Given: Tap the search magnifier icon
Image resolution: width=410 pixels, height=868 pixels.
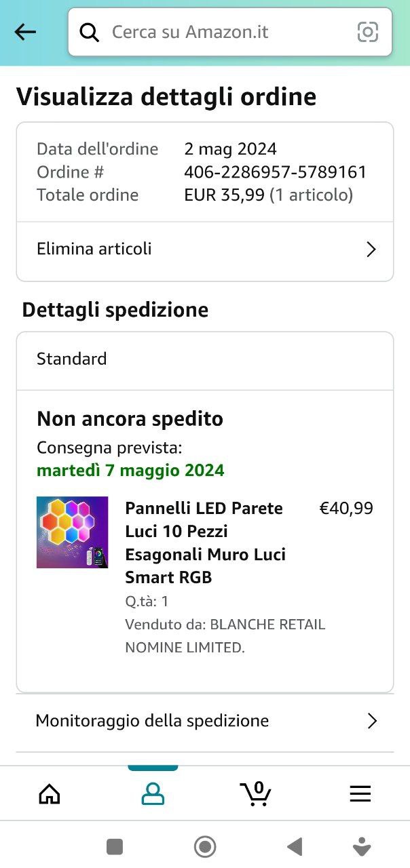Looking at the screenshot, I should 90,32.
